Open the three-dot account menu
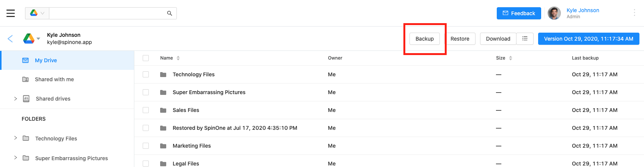Viewport: 644px width, 167px height. click(x=634, y=13)
